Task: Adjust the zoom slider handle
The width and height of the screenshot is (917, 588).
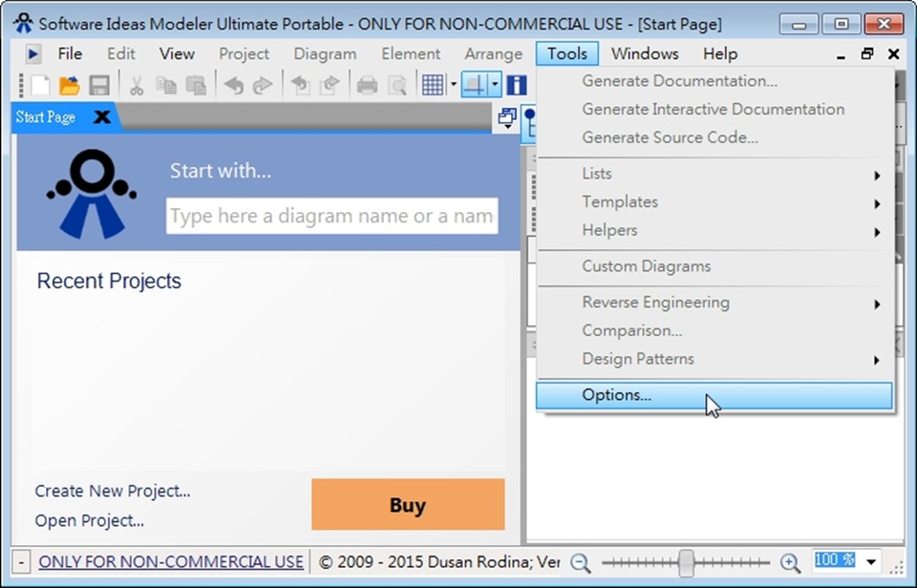Action: pos(686,562)
